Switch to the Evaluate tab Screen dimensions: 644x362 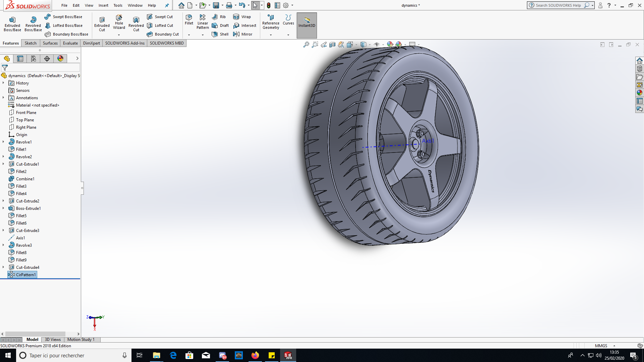[70, 43]
